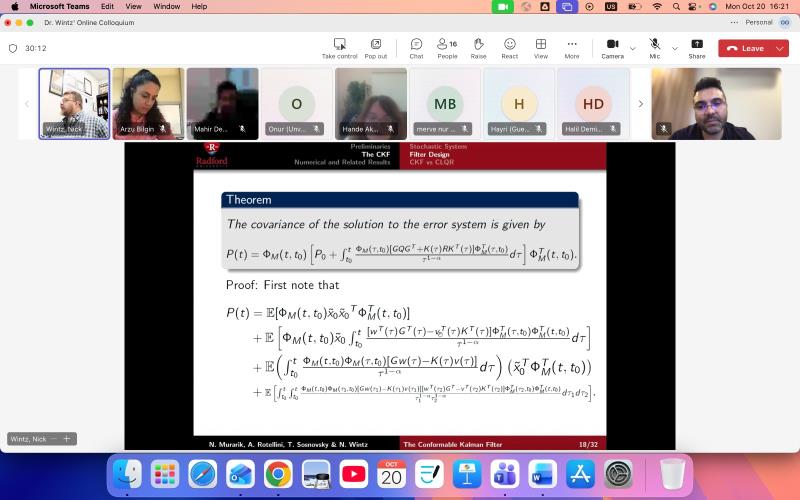Unmute the Mic
The height and width of the screenshot is (500, 800).
click(x=654, y=47)
